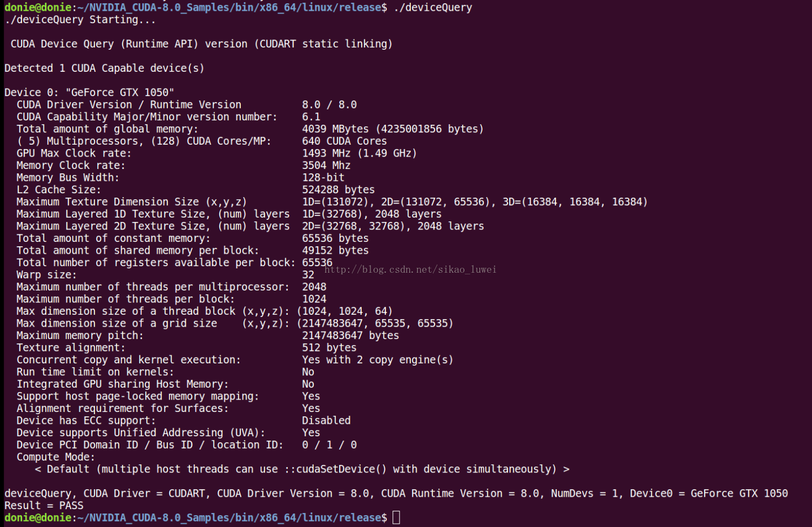Click the '524288 bytes' L2 cache value
The image size is (812, 527).
coord(339,190)
